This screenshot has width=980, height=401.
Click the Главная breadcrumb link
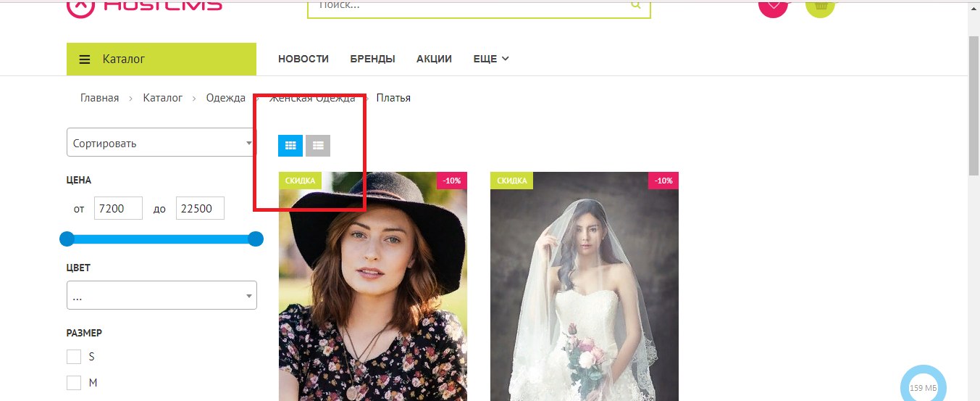[99, 98]
